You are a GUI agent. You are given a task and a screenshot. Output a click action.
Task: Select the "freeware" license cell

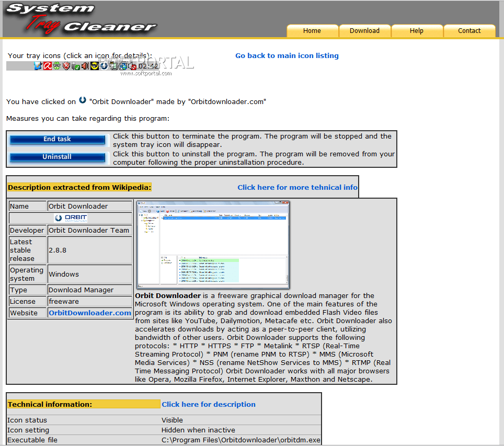point(90,301)
